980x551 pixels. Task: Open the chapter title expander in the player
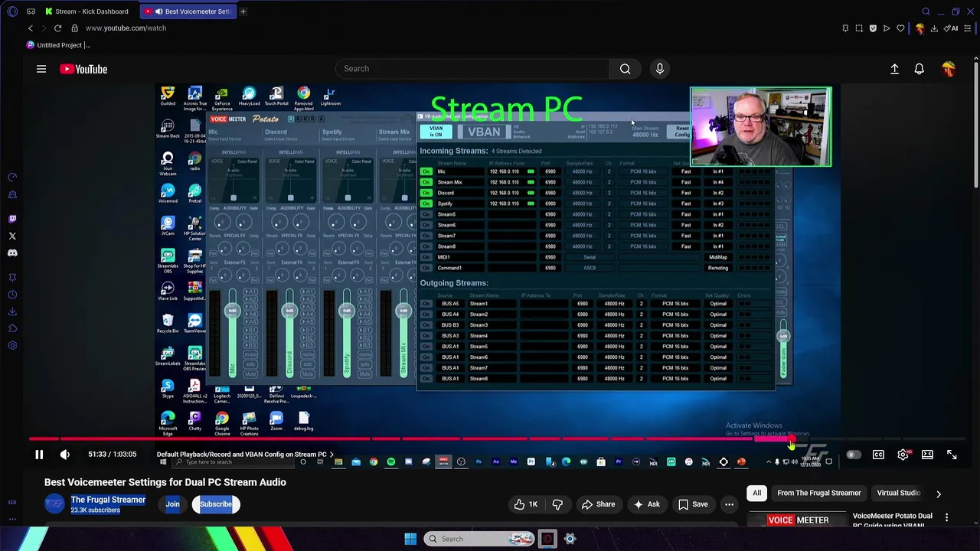(245, 455)
